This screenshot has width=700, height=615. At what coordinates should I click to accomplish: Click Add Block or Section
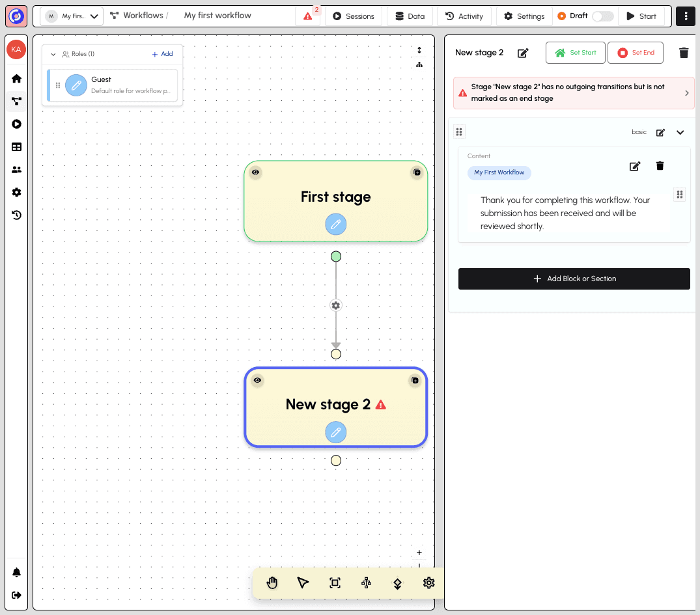[574, 279]
